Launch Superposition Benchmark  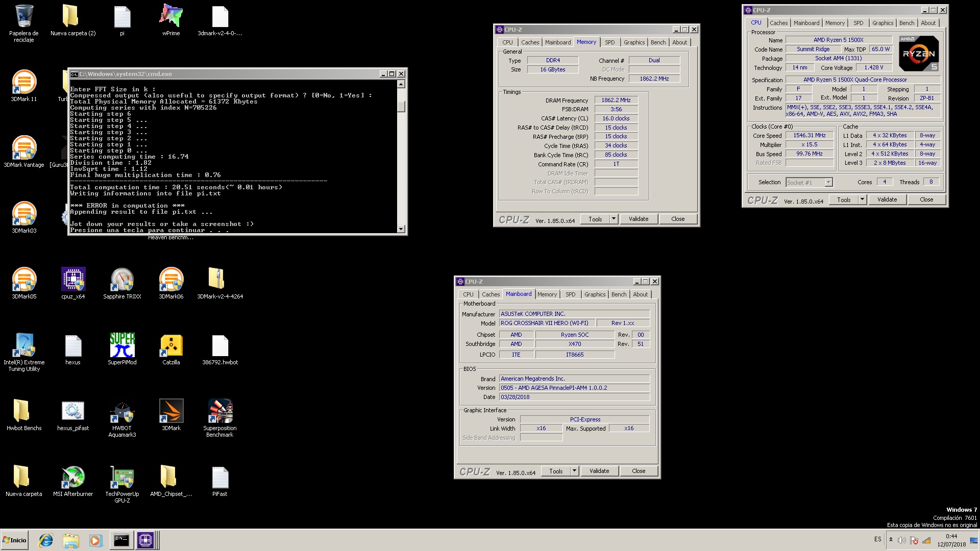click(x=220, y=418)
